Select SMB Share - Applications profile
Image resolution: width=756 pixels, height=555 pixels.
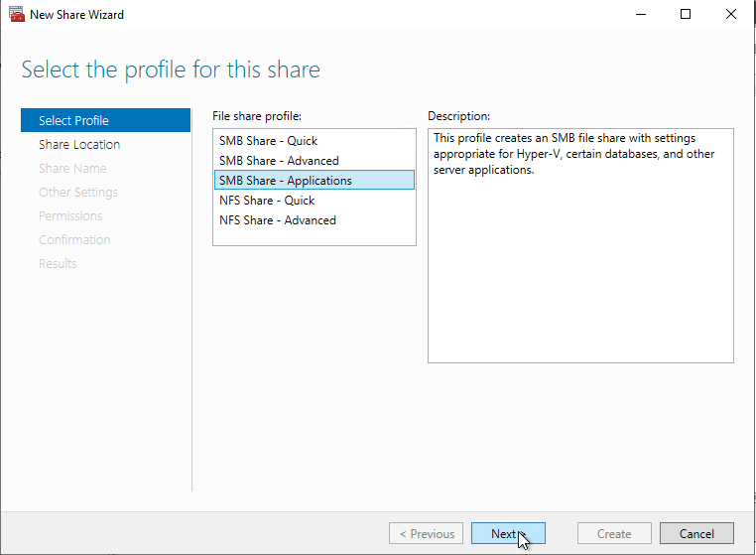pyautogui.click(x=286, y=181)
